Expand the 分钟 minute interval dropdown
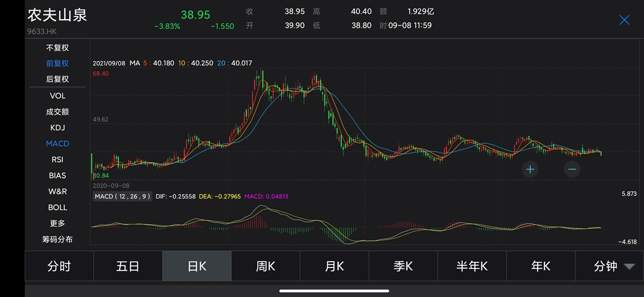644x297 pixels. [x=610, y=266]
